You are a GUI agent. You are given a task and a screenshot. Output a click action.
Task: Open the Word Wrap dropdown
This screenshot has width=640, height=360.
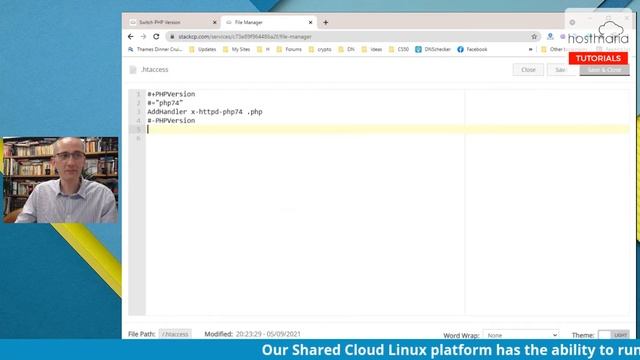pyautogui.click(x=521, y=335)
